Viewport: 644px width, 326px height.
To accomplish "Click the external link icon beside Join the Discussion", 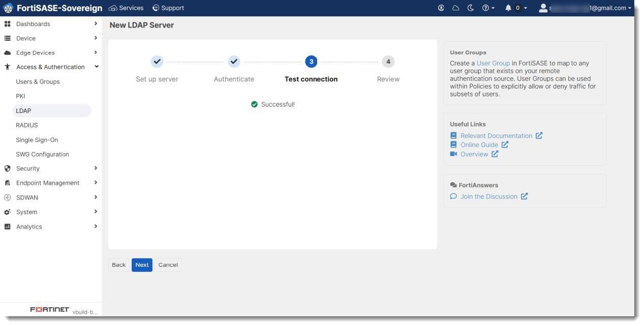I will pos(524,196).
